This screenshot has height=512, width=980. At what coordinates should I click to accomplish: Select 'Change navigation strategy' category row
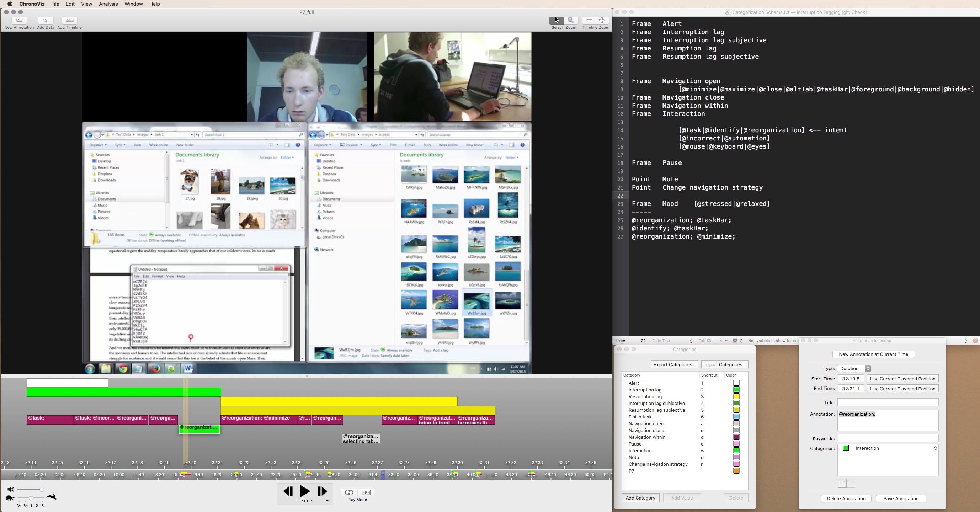click(685, 464)
